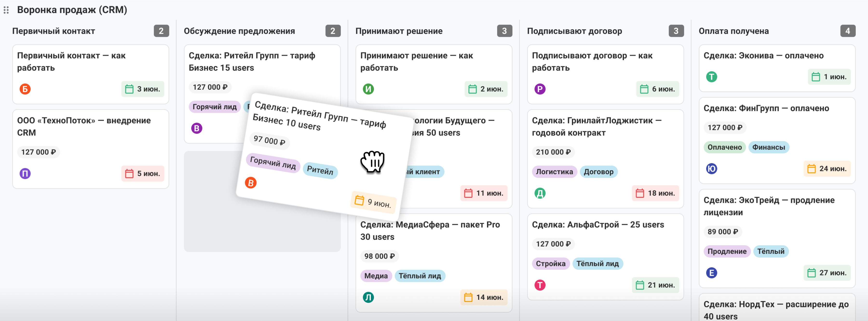868x321 pixels.
Task: Click green Т avatar on Эконива card
Action: (x=712, y=77)
